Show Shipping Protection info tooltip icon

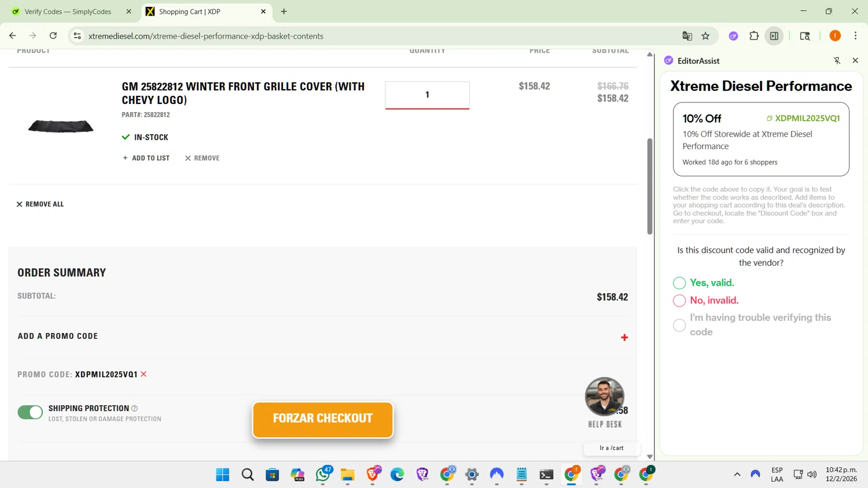pos(134,408)
